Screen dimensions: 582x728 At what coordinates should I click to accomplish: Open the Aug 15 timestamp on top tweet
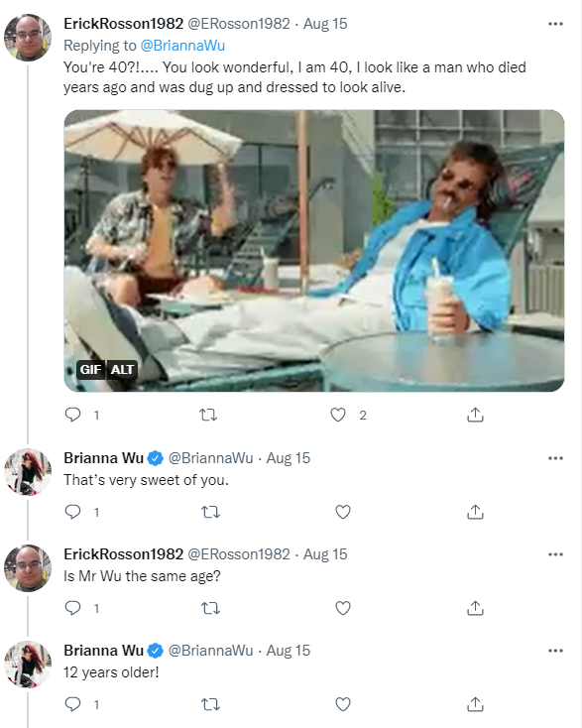point(325,23)
